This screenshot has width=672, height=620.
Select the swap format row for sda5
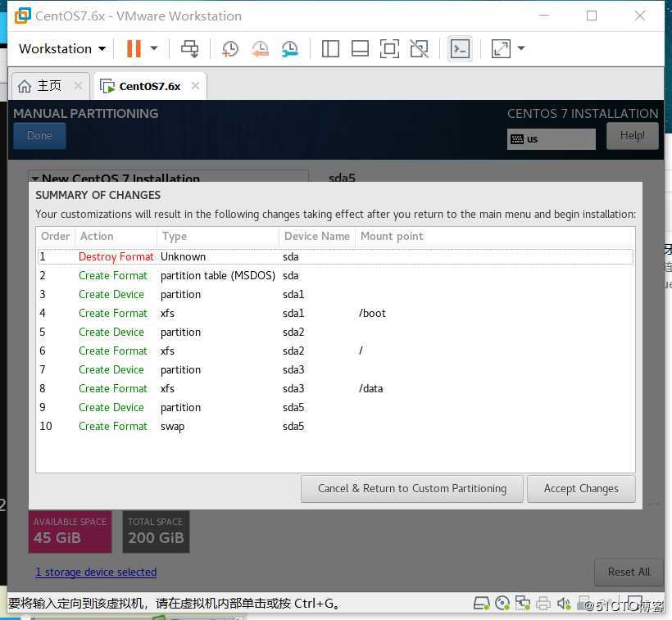pyautogui.click(x=335, y=427)
